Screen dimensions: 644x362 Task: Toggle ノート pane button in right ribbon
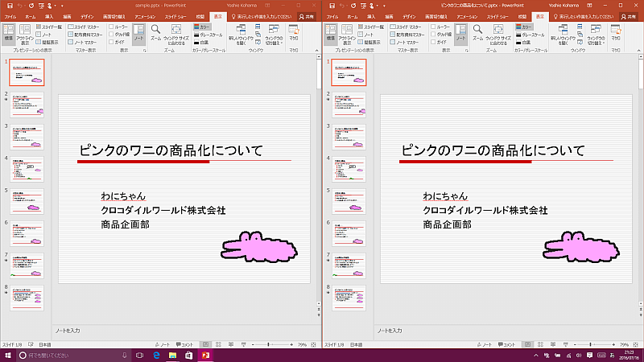pyautogui.click(x=460, y=34)
